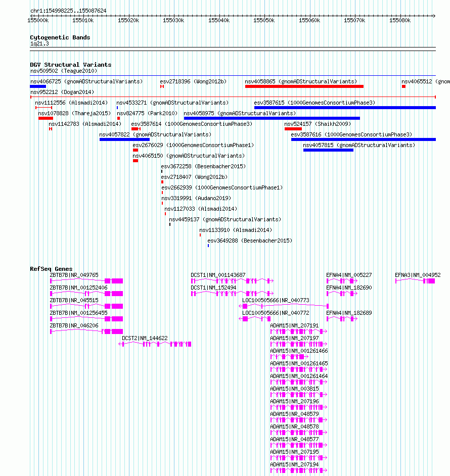The image size is (450, 476).
Task: Click esv2676029 1000Genomes Phase1 label
Action: [x=193, y=146]
